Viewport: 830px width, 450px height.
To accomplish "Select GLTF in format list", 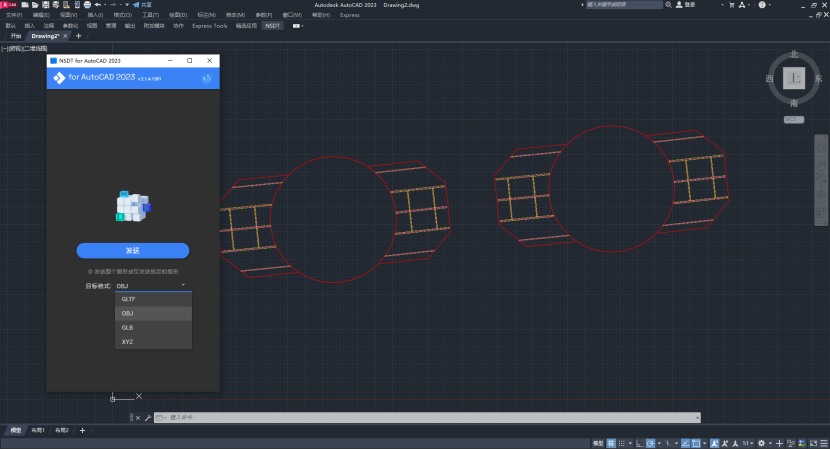I will [x=154, y=299].
